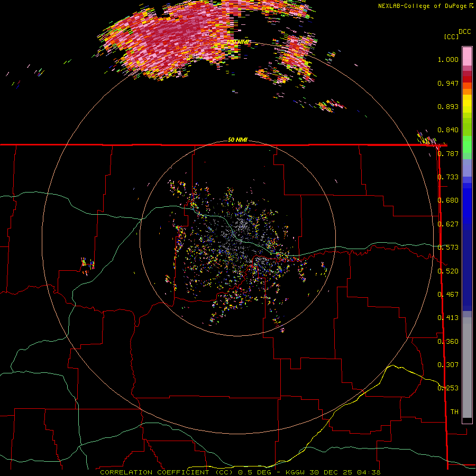Image resolution: width=476 pixels, height=476 pixels.
Task: Click the 0.947 legend value
Action: 448,83
